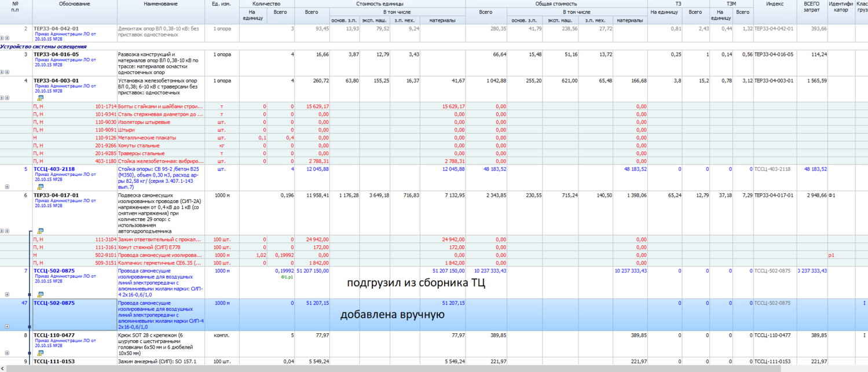Click the note icon under ТЕР33-04-003-01
Image resolution: width=868 pixels, height=372 pixels.
click(40, 98)
